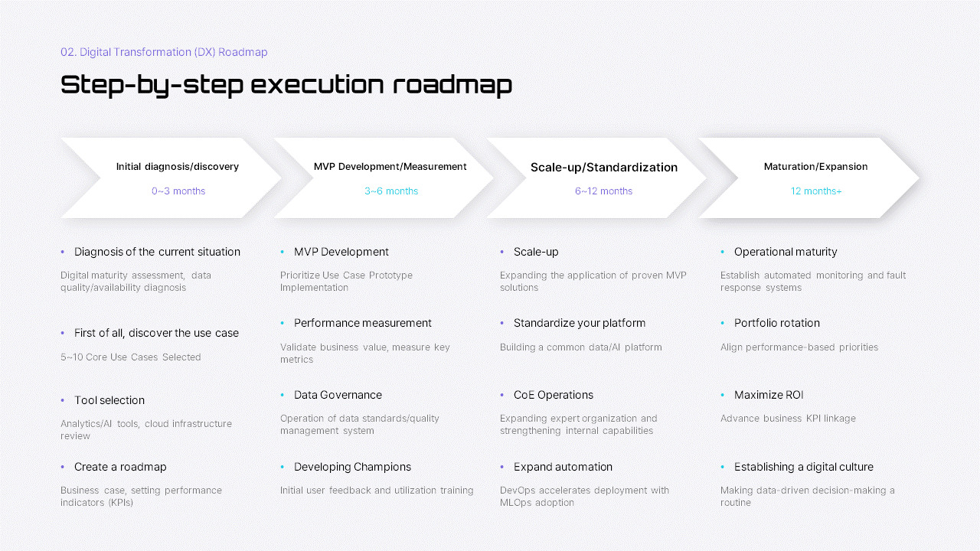980x551 pixels.
Task: Select 'Advance business KPI linkage' description
Action: 788,419
